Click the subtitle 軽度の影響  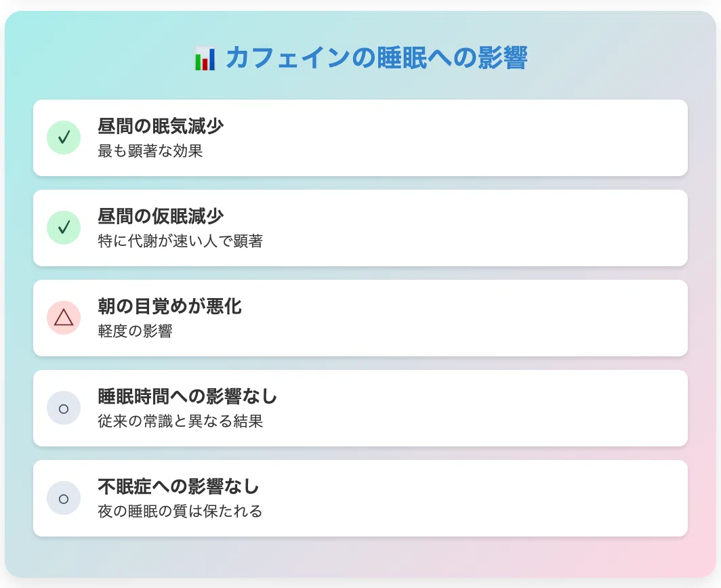136,331
